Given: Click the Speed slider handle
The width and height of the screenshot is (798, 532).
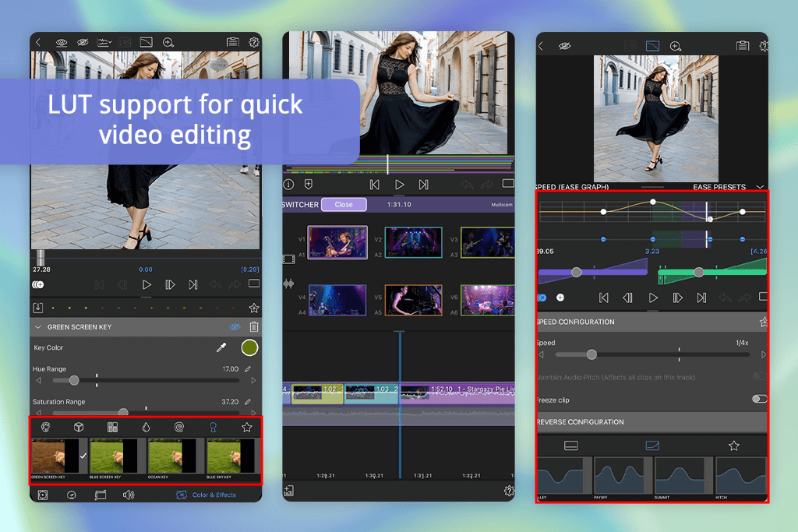Looking at the screenshot, I should [x=591, y=354].
